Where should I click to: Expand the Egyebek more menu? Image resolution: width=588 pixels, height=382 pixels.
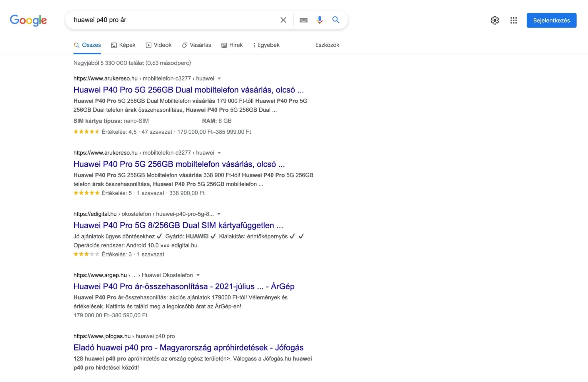tap(266, 45)
